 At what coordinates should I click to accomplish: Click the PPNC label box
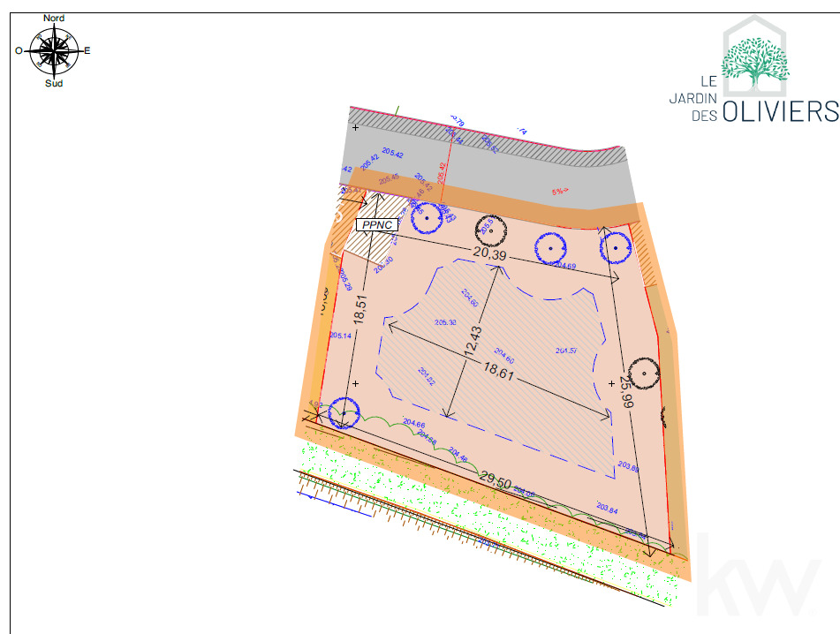(378, 225)
